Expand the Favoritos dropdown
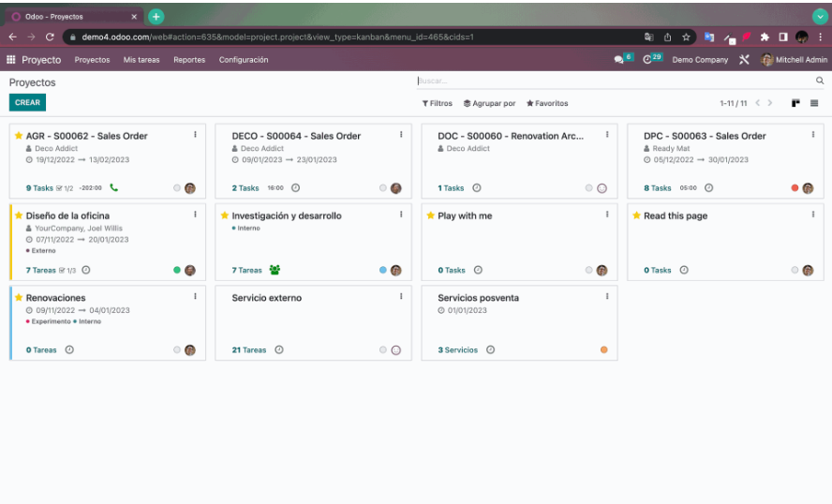The width and height of the screenshot is (832, 504). 547,103
